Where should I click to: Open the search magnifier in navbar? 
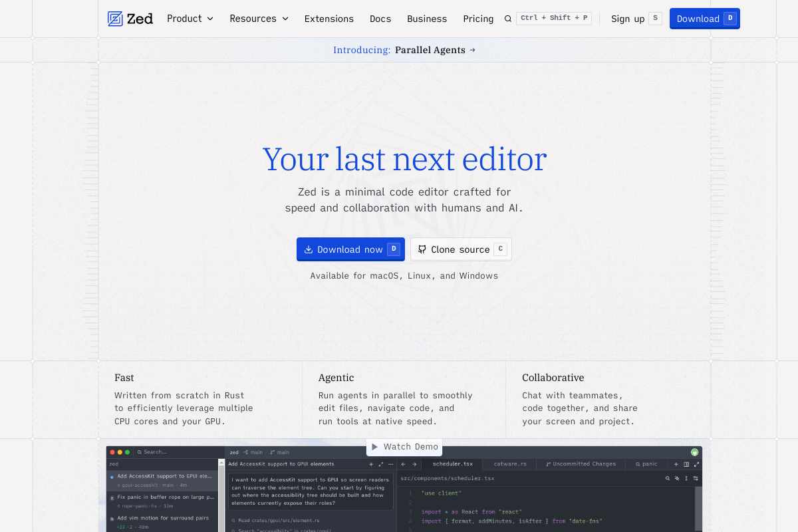click(x=508, y=19)
